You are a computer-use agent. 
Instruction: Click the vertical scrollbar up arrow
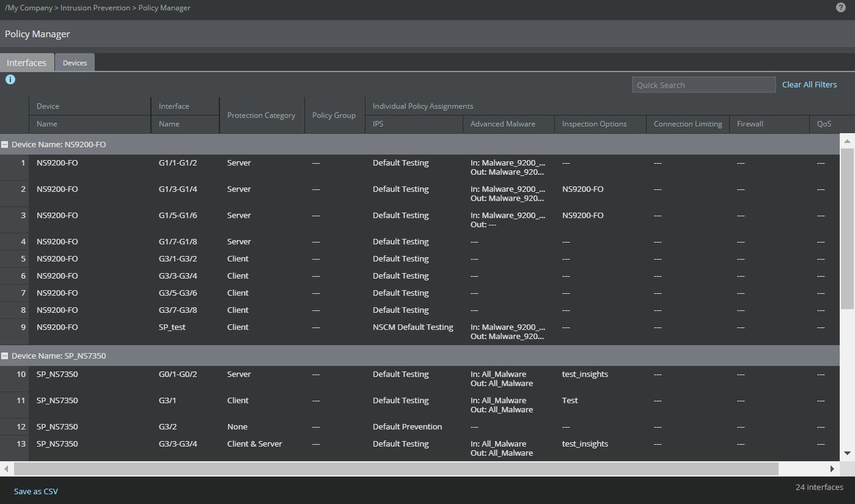(847, 141)
